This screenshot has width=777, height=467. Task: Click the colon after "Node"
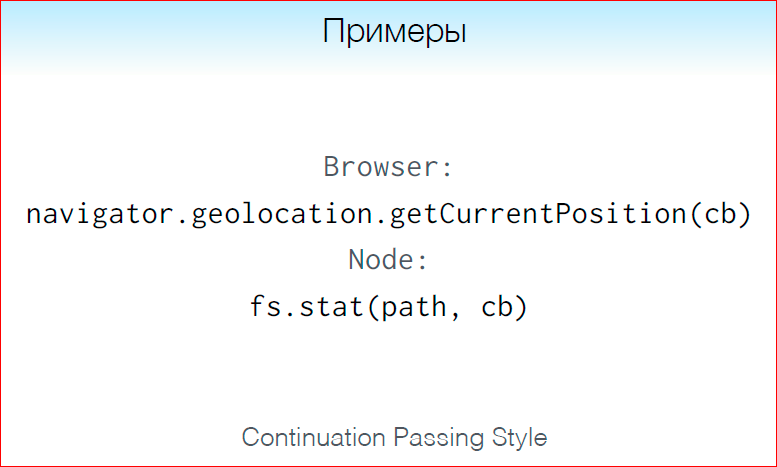point(423,262)
